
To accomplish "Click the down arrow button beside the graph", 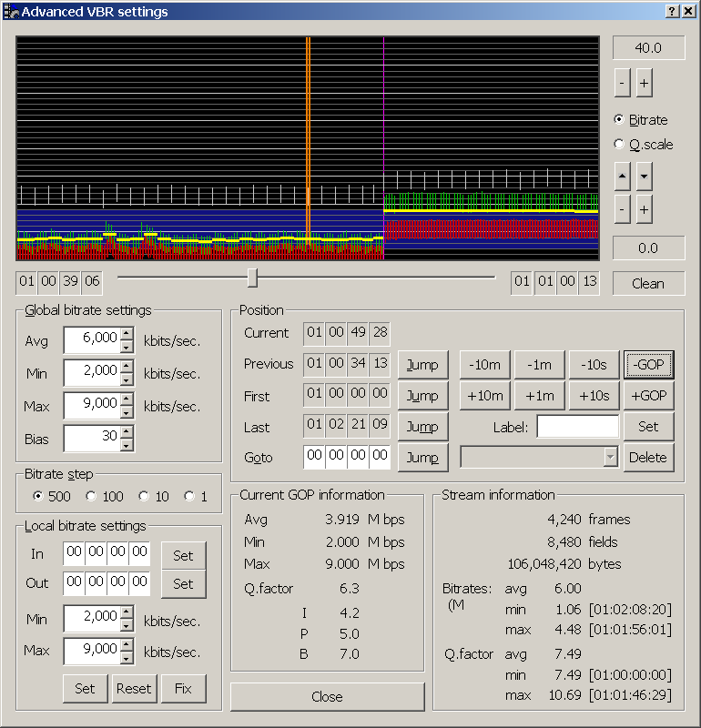I will [x=644, y=177].
